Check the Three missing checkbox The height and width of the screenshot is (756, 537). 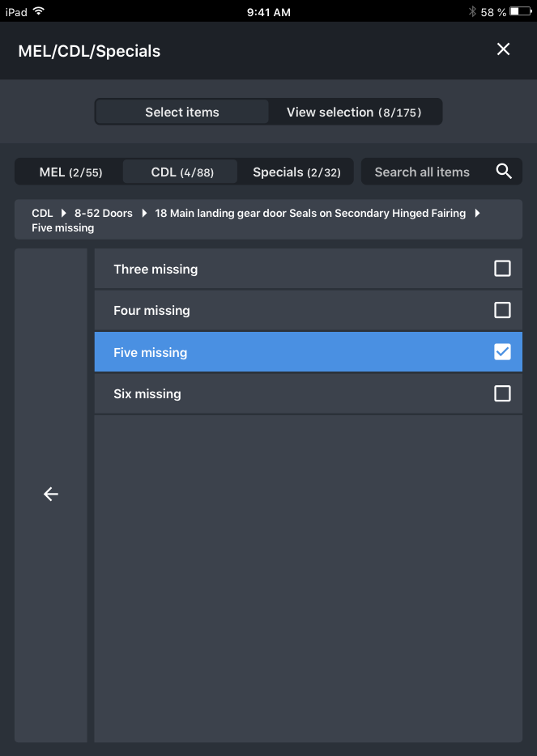tap(502, 269)
